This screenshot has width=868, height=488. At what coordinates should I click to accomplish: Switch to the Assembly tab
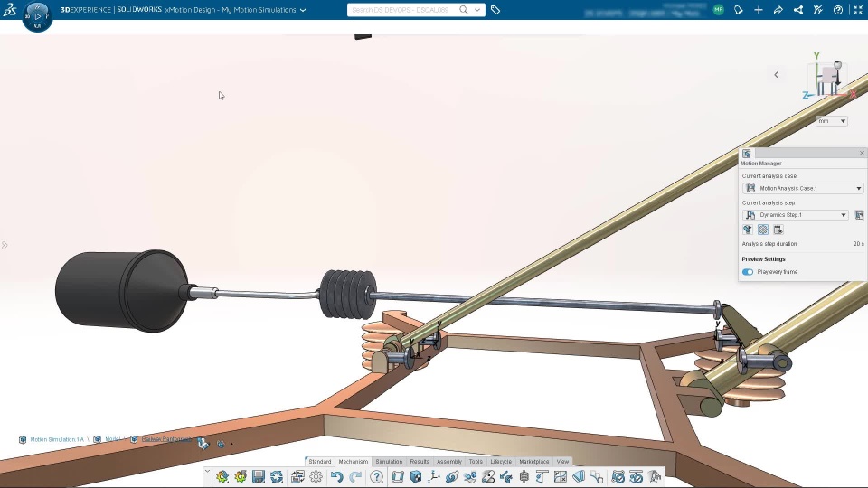[x=449, y=462]
